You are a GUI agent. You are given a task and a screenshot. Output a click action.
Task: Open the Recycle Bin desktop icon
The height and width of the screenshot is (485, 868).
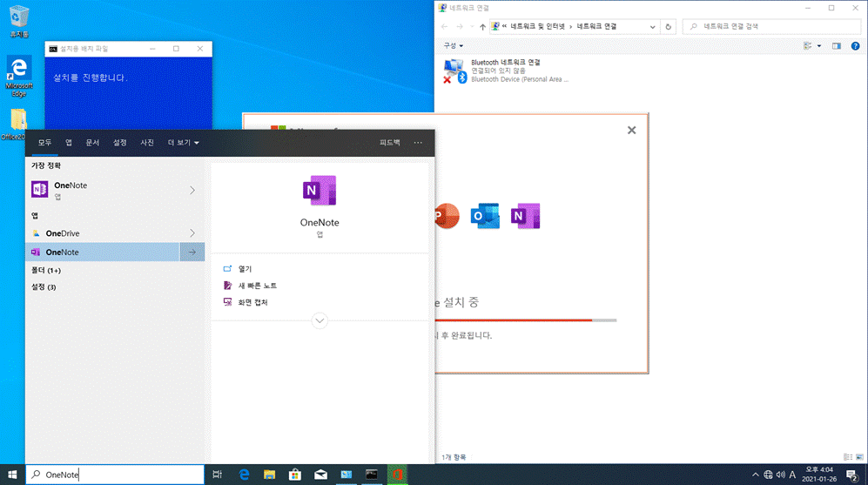pos(19,21)
